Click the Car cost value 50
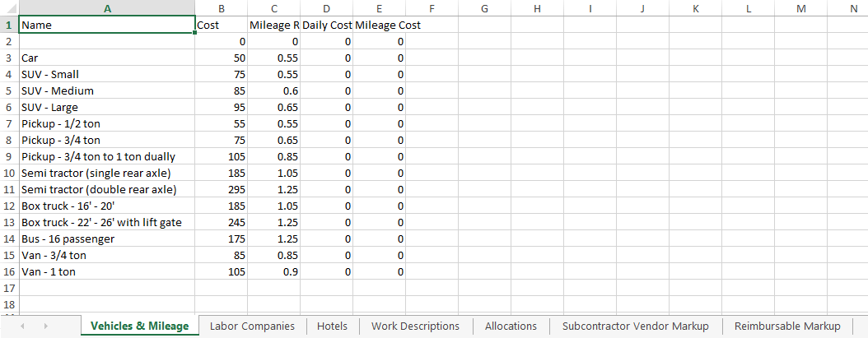The image size is (868, 338). (222, 58)
